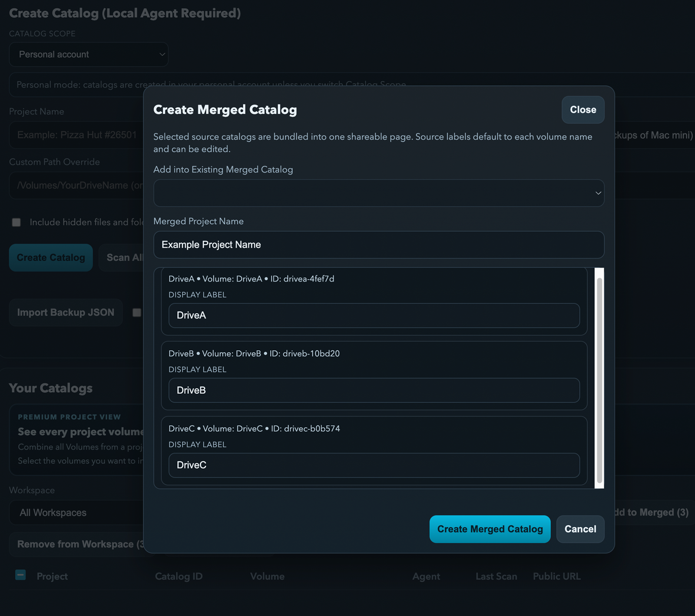Screen dimensions: 695x616
Task: Click the Public URL column header
Action: pyautogui.click(x=556, y=576)
